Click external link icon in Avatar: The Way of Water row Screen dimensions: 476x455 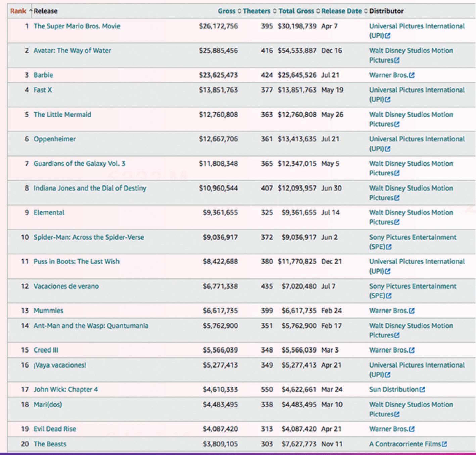coord(397,60)
